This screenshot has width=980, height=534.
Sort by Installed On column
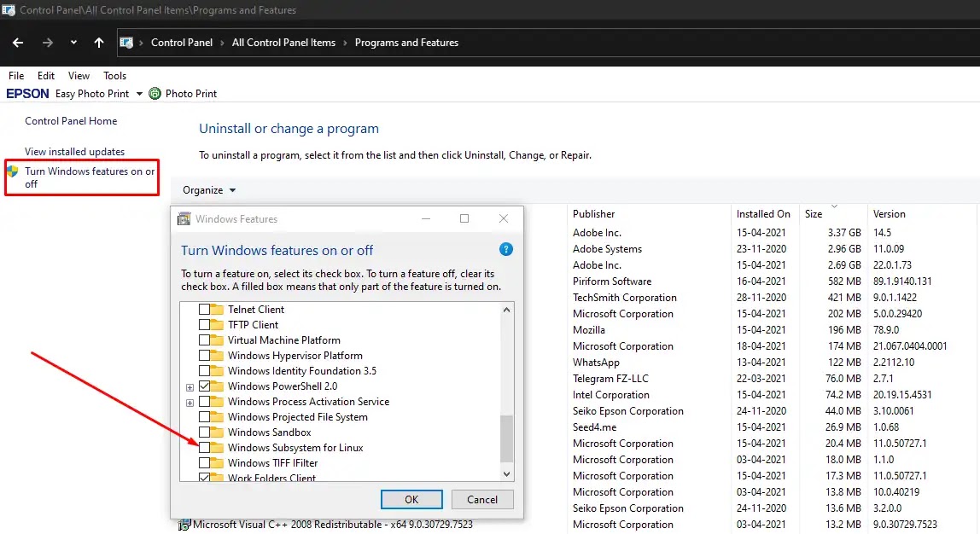point(763,213)
